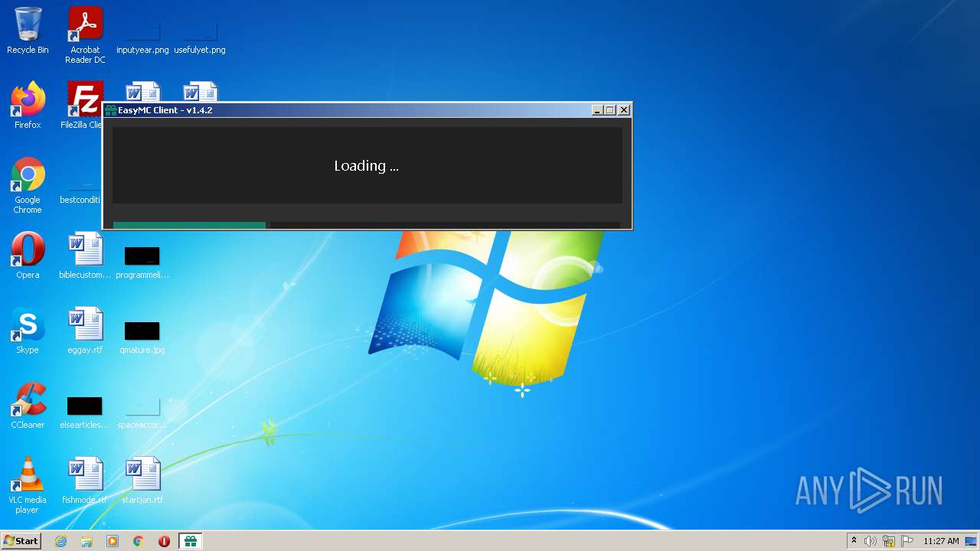Screen dimensions: 980x551
Task: Open Windows Explorer from the taskbar
Action: pos(87,541)
